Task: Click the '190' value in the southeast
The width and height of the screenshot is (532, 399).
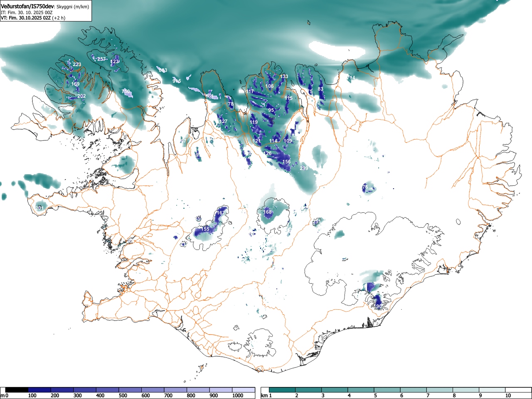Action: click(x=378, y=306)
